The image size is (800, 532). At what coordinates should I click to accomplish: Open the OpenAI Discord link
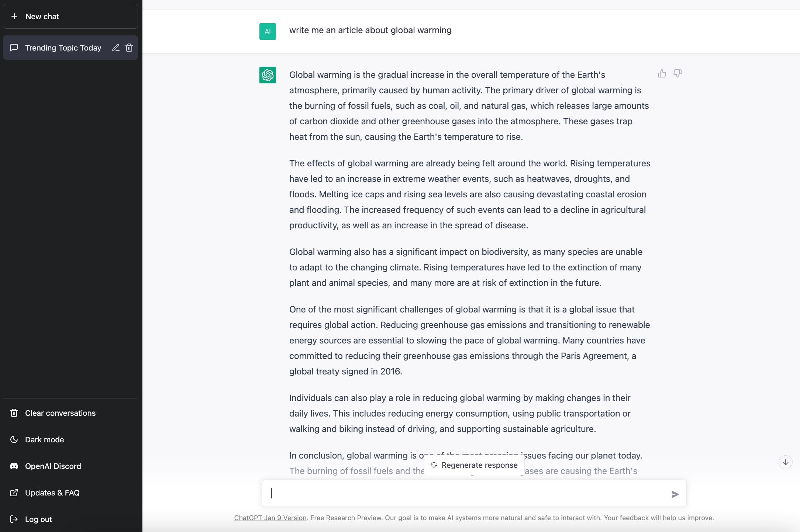[53, 466]
